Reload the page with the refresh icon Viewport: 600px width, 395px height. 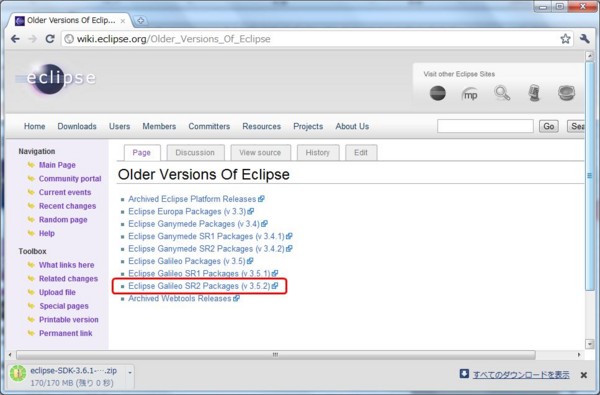50,39
